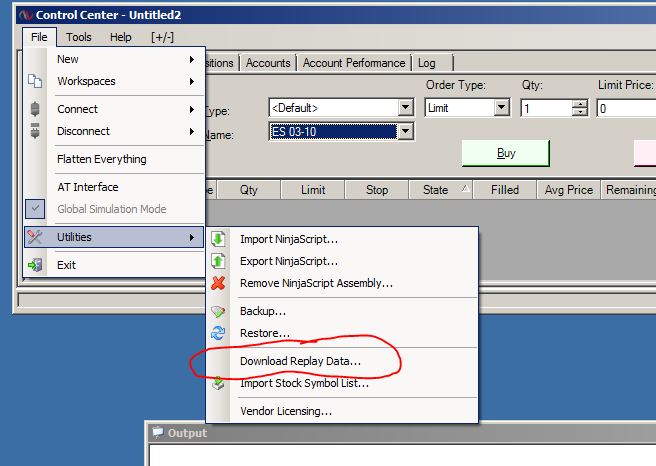The image size is (656, 466).
Task: Open the Tools menu
Action: [x=79, y=37]
